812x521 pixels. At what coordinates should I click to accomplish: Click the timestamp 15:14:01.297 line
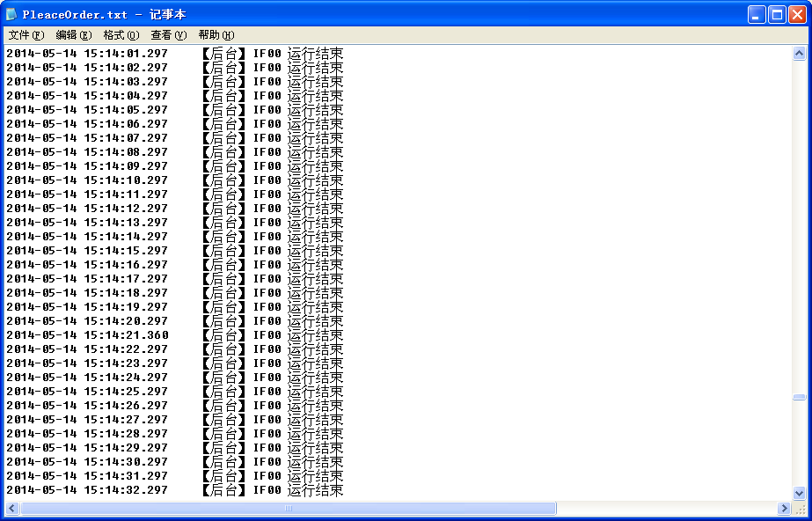[x=174, y=54]
